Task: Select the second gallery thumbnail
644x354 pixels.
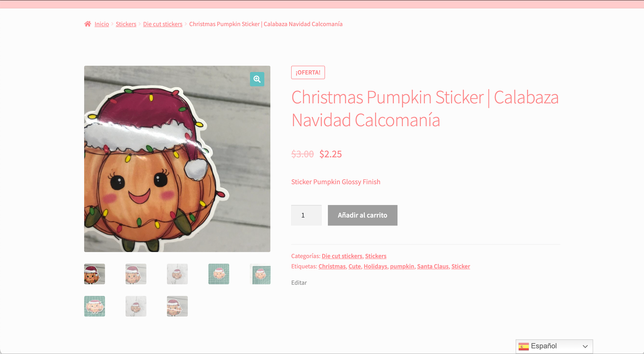Action: (x=136, y=274)
